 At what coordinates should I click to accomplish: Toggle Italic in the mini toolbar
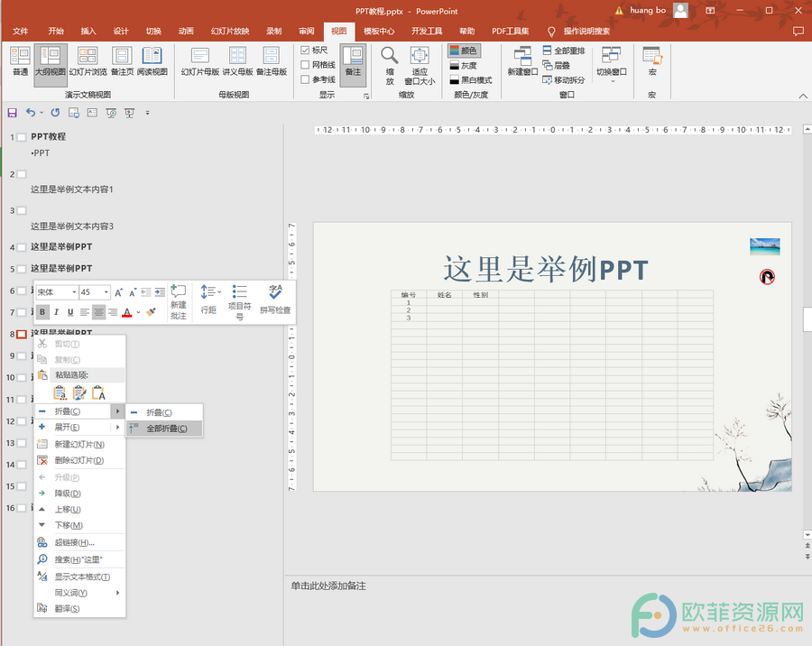click(57, 312)
